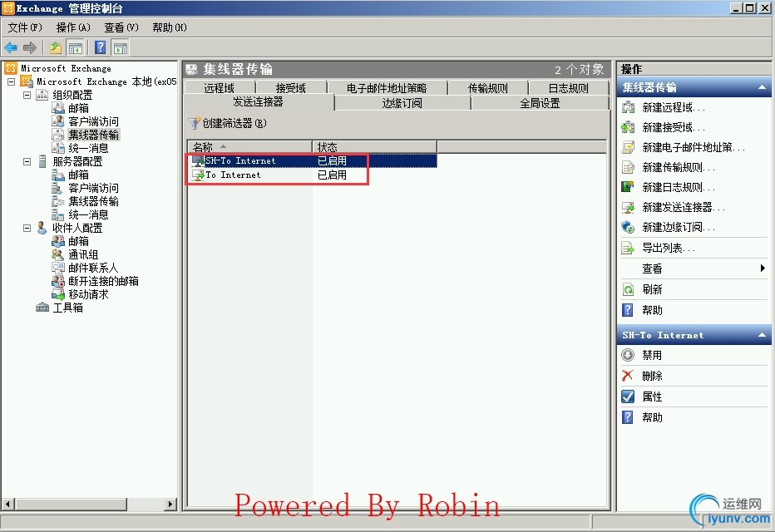This screenshot has height=532, width=775.
Task: Open the 工具箱 tree item
Action: tap(67, 308)
